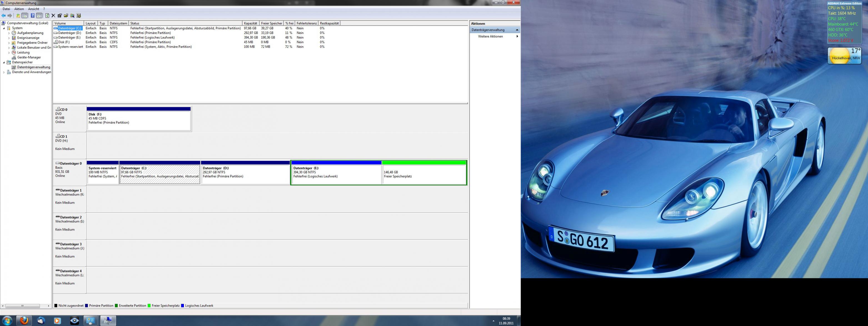Toggle show/hide console tree toolbar button
Viewport: 868px width, 326px height.
coord(25,16)
